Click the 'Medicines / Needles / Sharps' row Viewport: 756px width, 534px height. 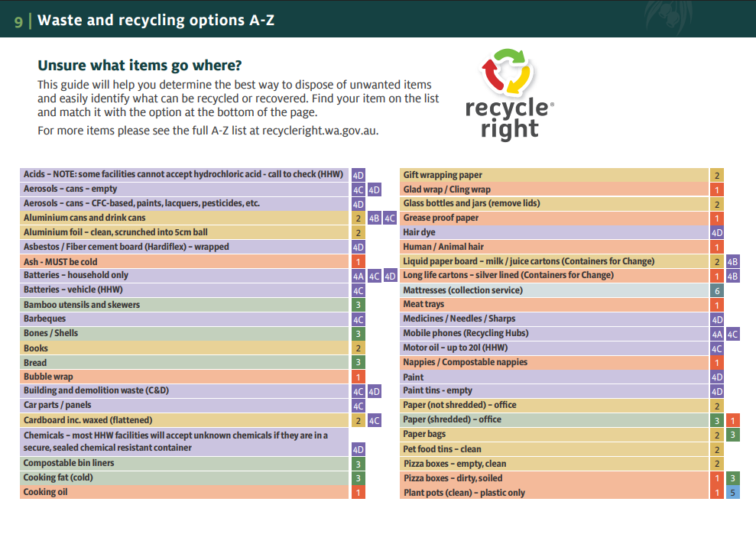tap(554, 319)
